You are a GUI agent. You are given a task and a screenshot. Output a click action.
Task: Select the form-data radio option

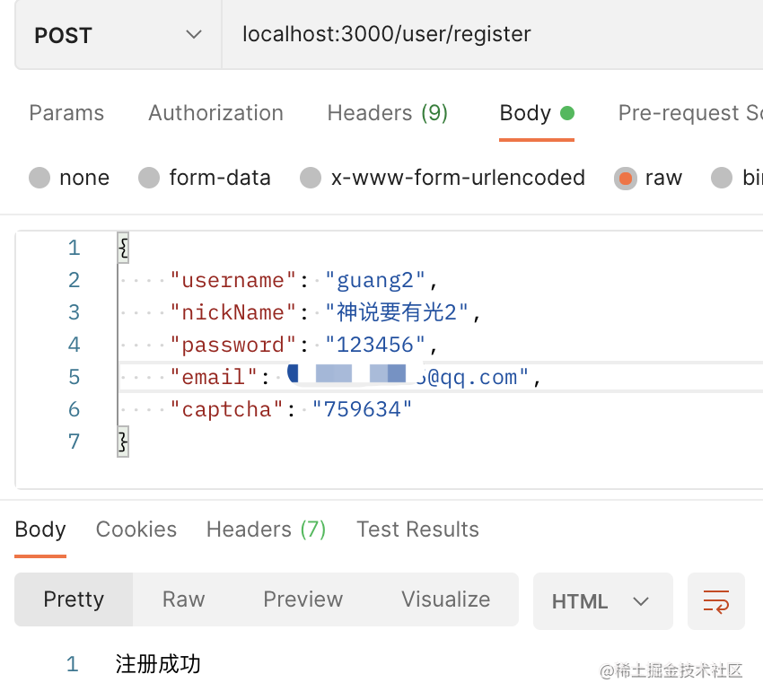pos(149,178)
